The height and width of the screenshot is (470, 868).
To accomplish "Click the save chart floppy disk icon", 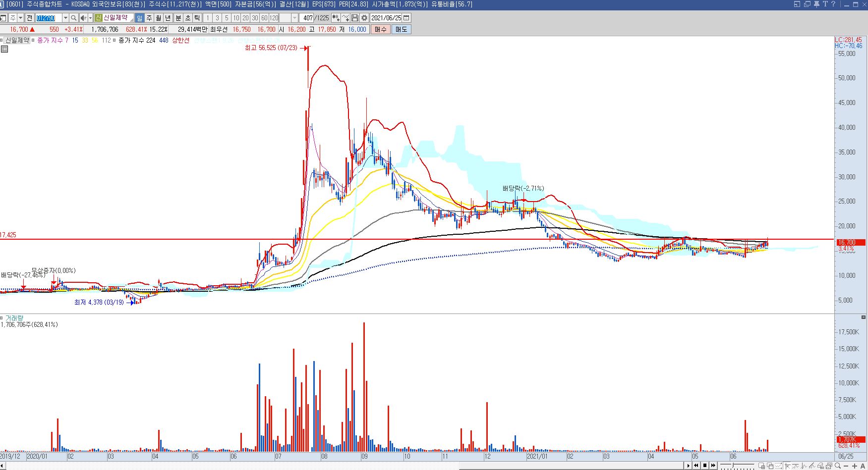I will click(x=355, y=18).
